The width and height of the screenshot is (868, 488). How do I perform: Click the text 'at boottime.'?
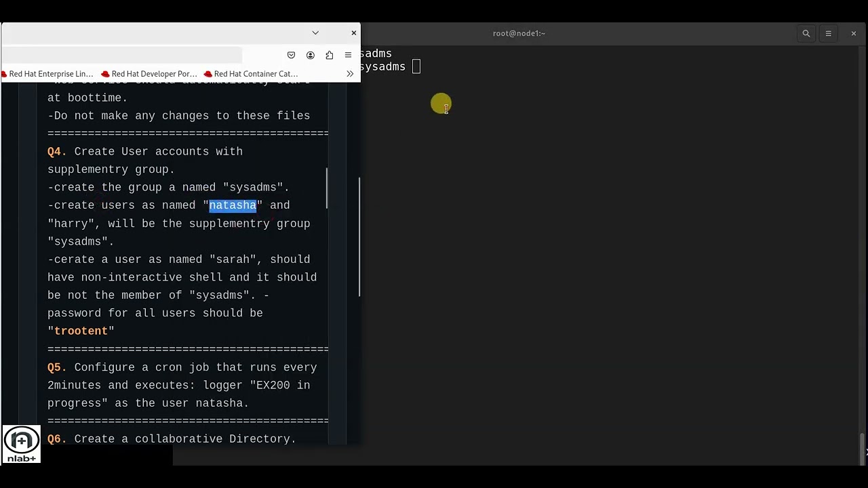[87, 98]
